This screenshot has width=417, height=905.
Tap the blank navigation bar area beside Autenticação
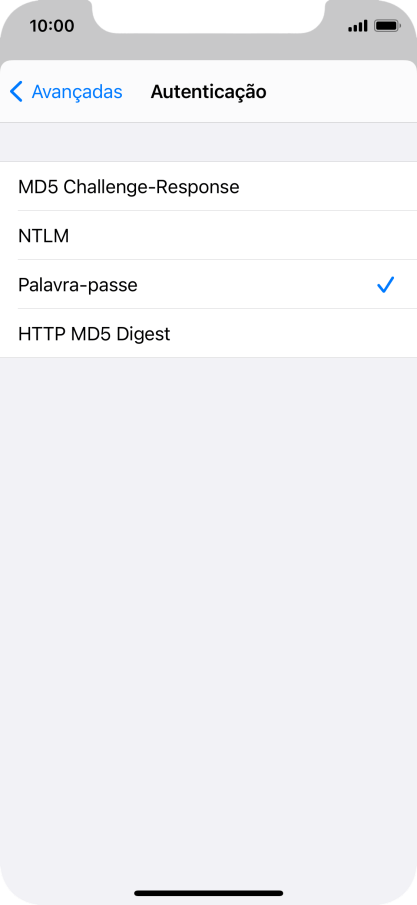341,92
